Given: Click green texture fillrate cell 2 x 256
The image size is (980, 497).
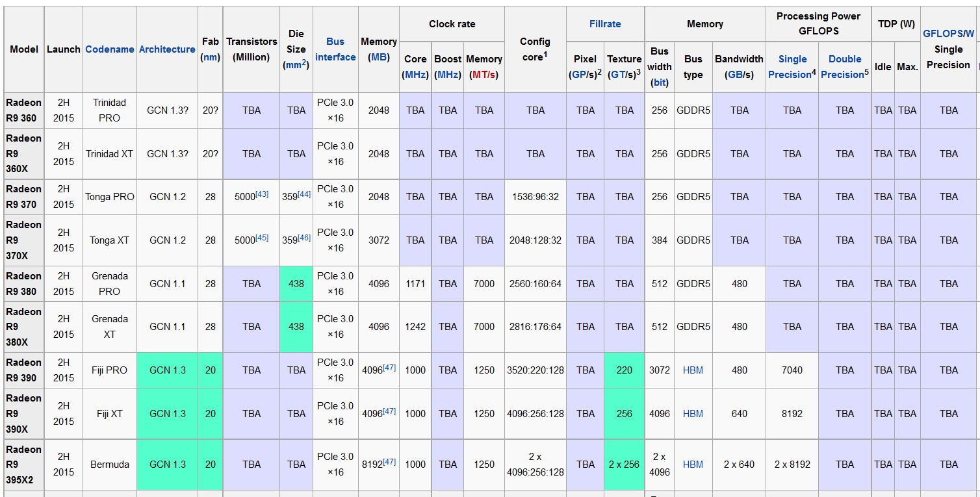Looking at the screenshot, I should click(625, 465).
